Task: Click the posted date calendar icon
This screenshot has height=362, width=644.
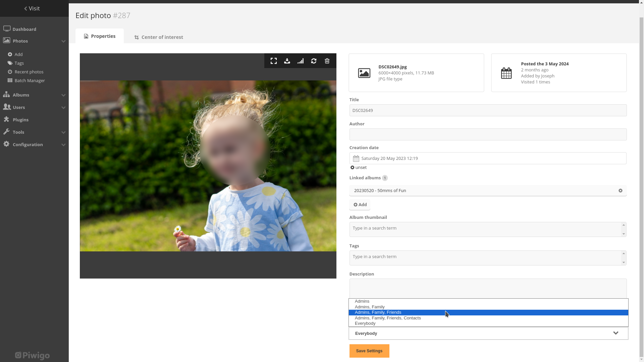Action: pos(506,72)
